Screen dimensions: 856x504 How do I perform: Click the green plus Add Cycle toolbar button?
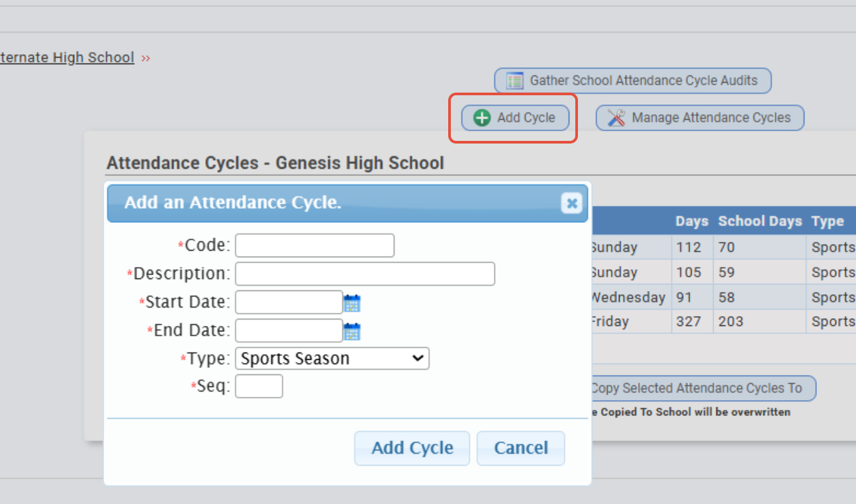pyautogui.click(x=515, y=118)
